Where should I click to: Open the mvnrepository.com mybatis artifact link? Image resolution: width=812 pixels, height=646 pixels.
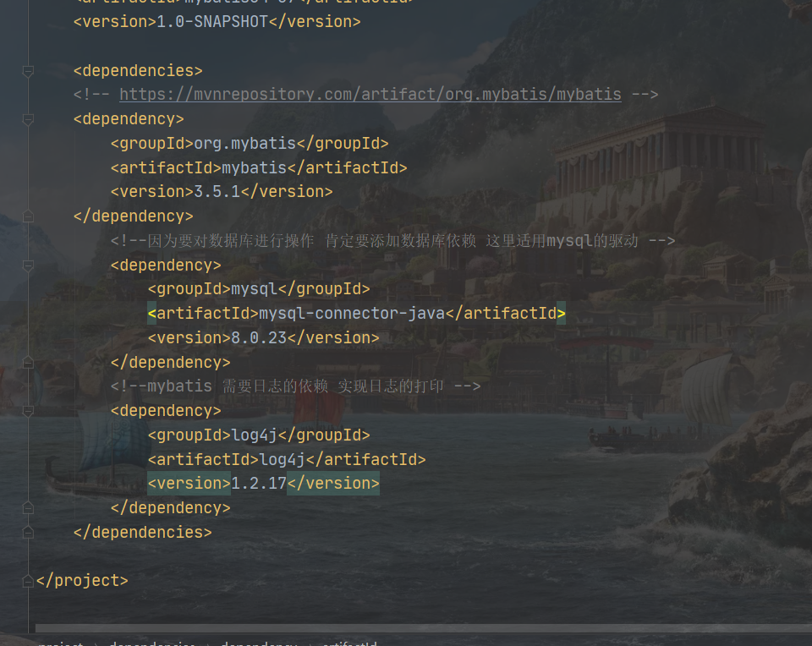(x=370, y=94)
